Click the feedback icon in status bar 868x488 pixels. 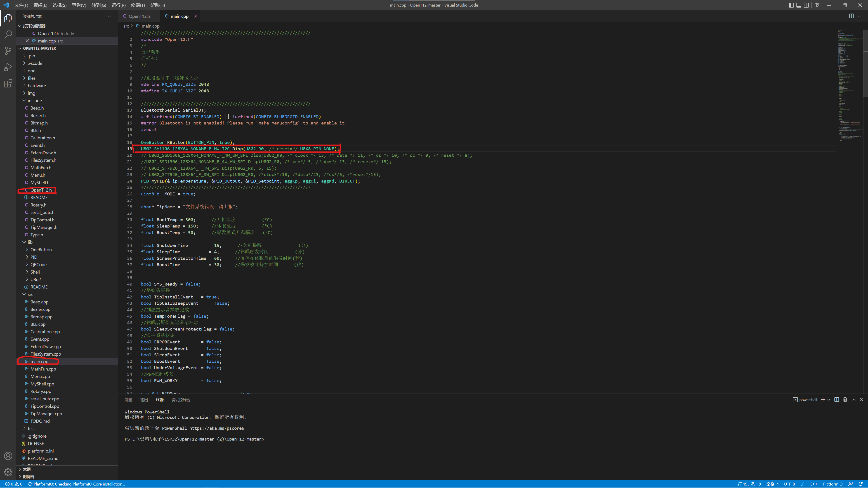pos(850,484)
